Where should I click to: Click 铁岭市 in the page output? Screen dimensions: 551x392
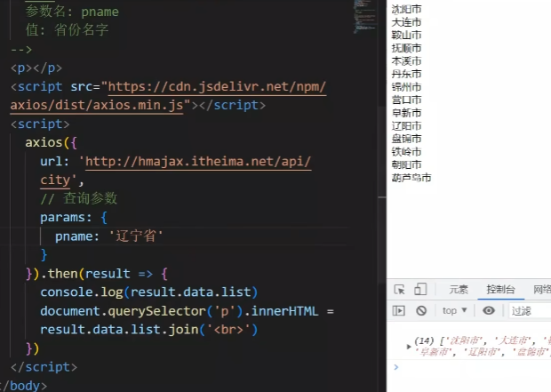pyautogui.click(x=406, y=152)
